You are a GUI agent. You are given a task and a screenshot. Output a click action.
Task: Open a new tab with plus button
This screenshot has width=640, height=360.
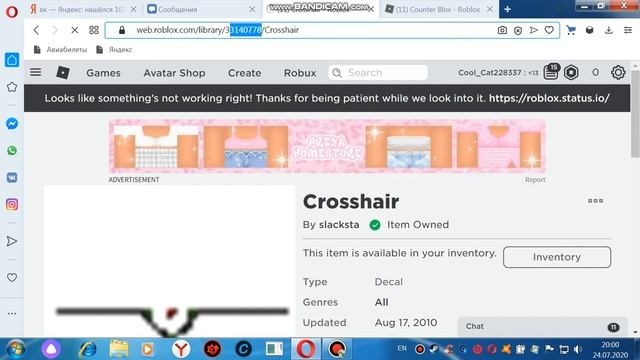pos(507,9)
